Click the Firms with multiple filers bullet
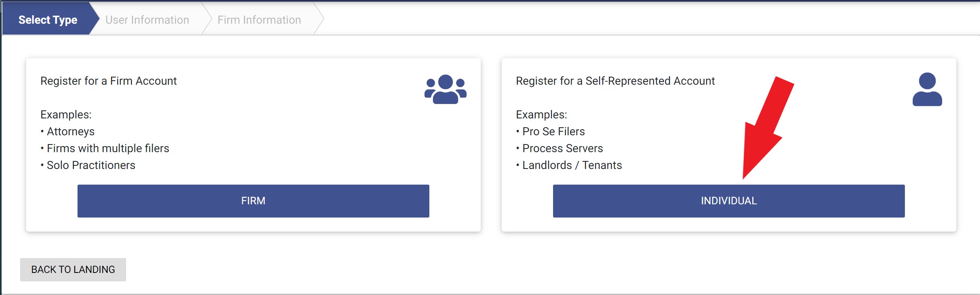Image resolution: width=980 pixels, height=295 pixels. pyautogui.click(x=105, y=148)
